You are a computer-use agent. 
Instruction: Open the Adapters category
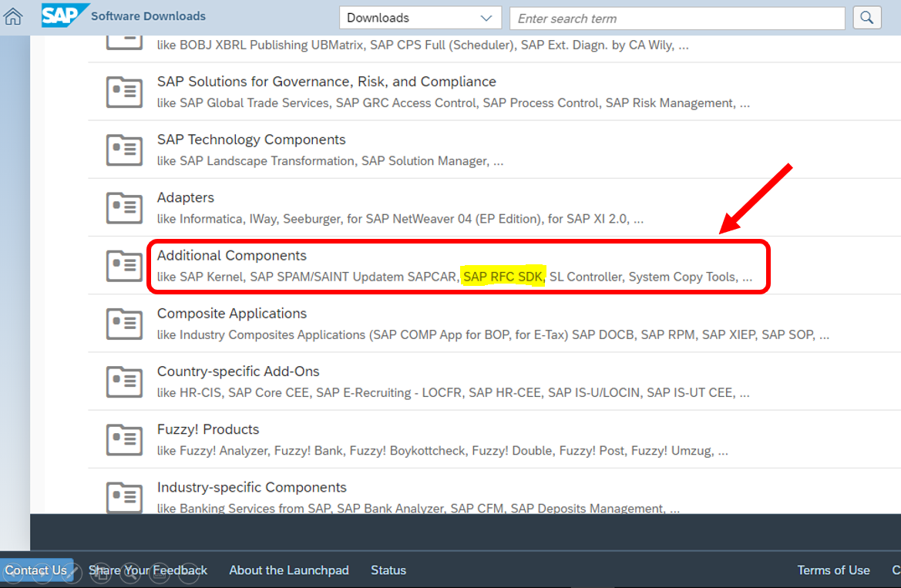(186, 198)
